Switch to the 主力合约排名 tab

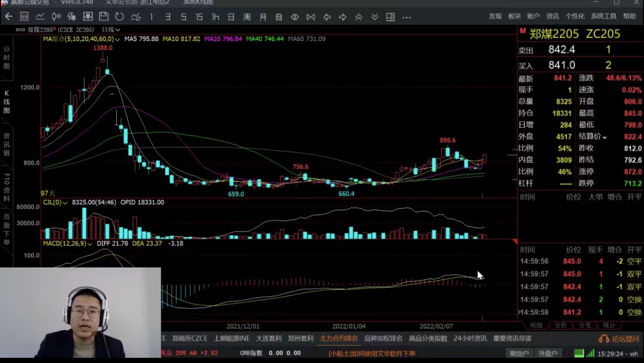pos(339,339)
